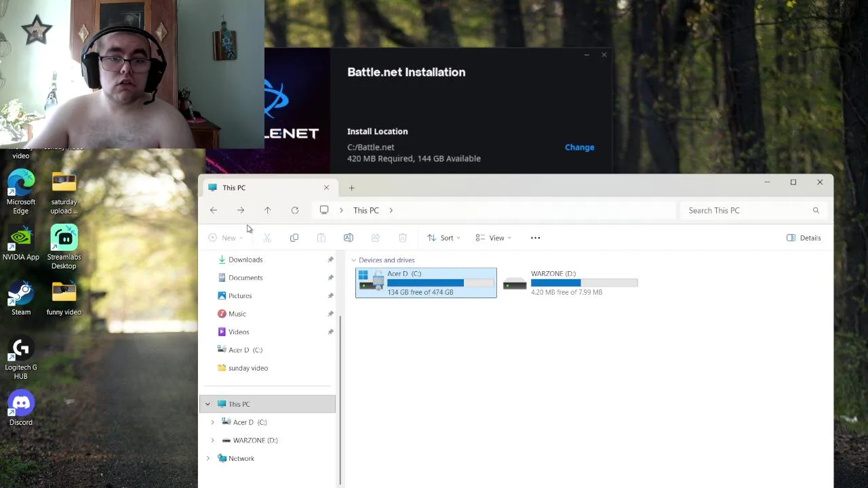Click WARZONE drive storage usage bar
This screenshot has height=488, width=868.
[x=584, y=283]
